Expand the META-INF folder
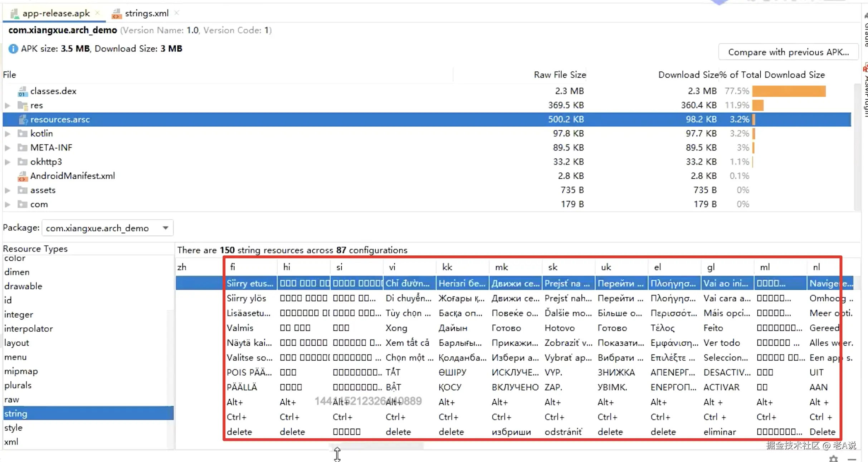This screenshot has height=462, width=868. click(x=8, y=148)
